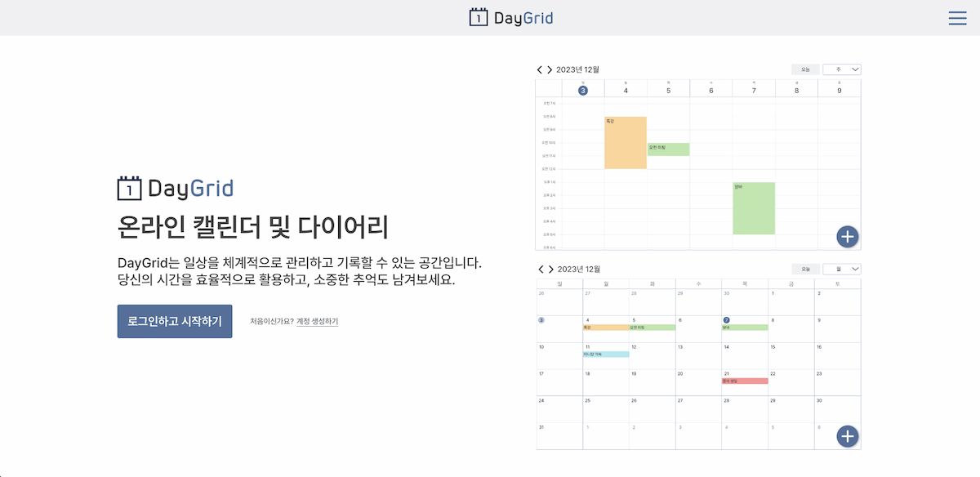This screenshot has height=477, width=980.
Task: Open the navigation menu via the hamburger icon
Action: [957, 18]
